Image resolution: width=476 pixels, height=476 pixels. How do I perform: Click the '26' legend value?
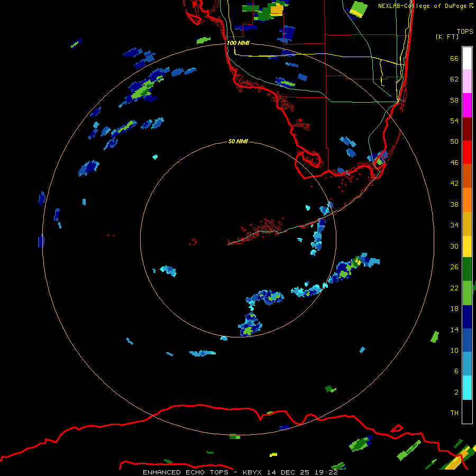tap(454, 267)
